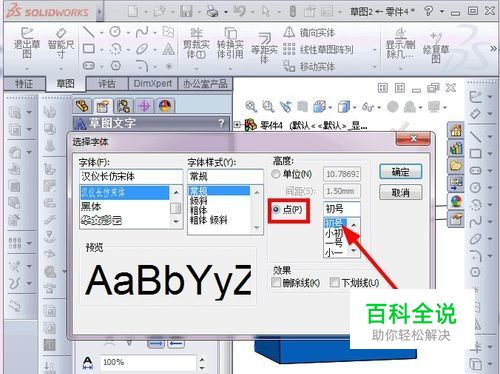
Task: Click font list scrollbar down arrow
Action: click(x=176, y=221)
